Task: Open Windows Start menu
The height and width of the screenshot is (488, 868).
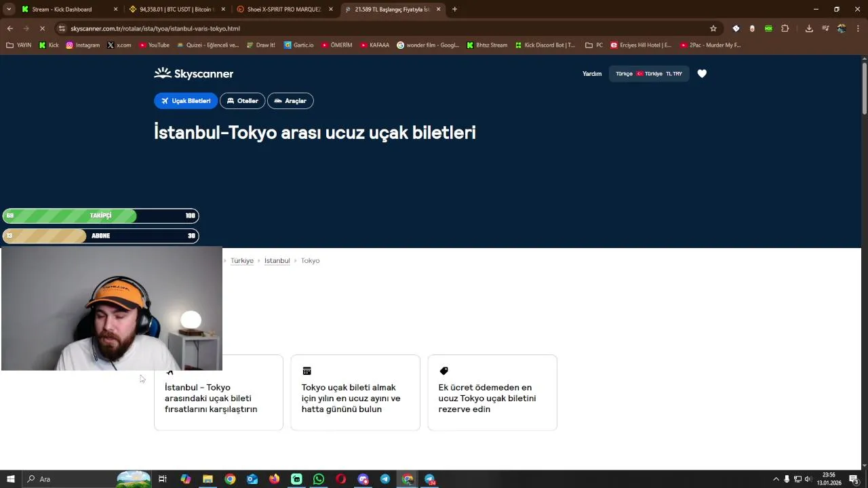Action: pyautogui.click(x=11, y=479)
